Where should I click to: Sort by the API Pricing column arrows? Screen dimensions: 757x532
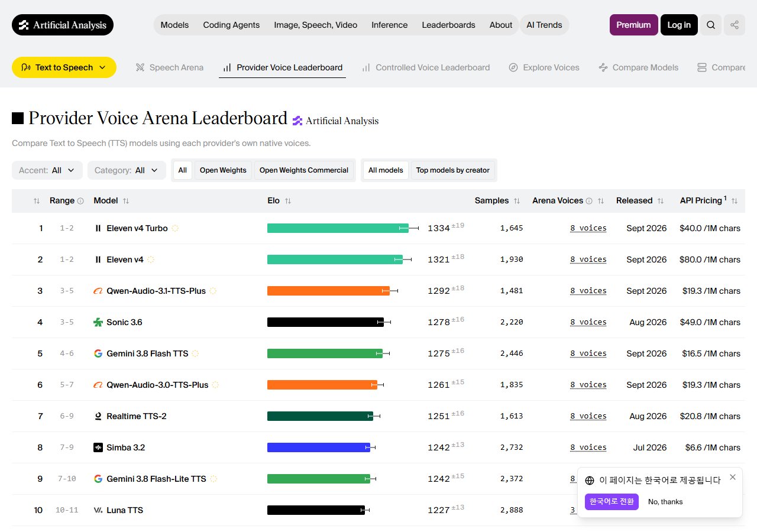pyautogui.click(x=735, y=201)
